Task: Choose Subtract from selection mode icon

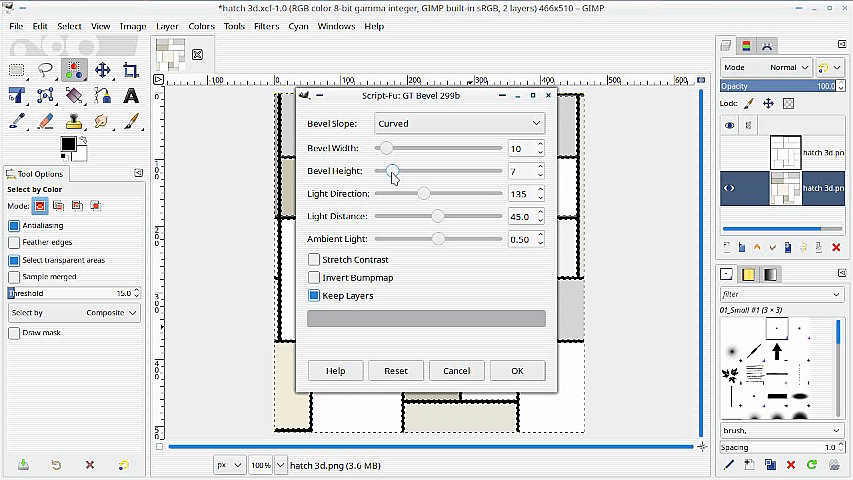Action: pyautogui.click(x=77, y=206)
